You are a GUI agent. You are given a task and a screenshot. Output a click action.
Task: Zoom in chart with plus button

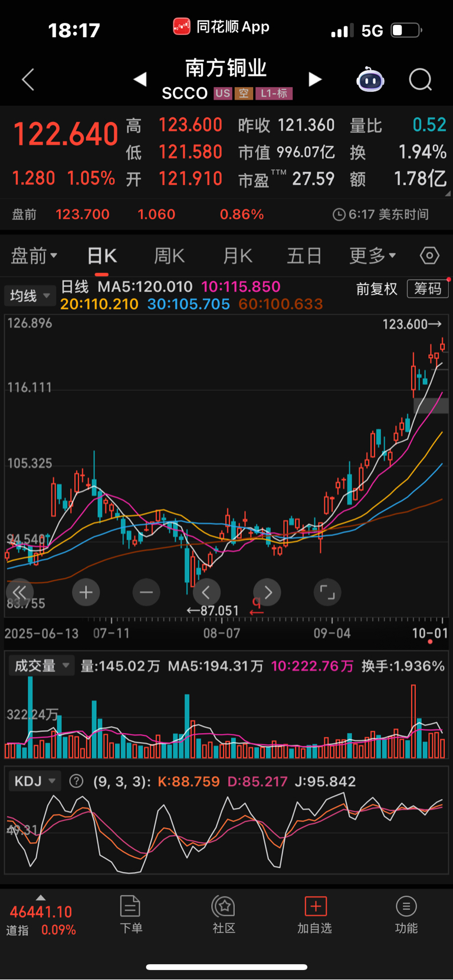tap(86, 592)
